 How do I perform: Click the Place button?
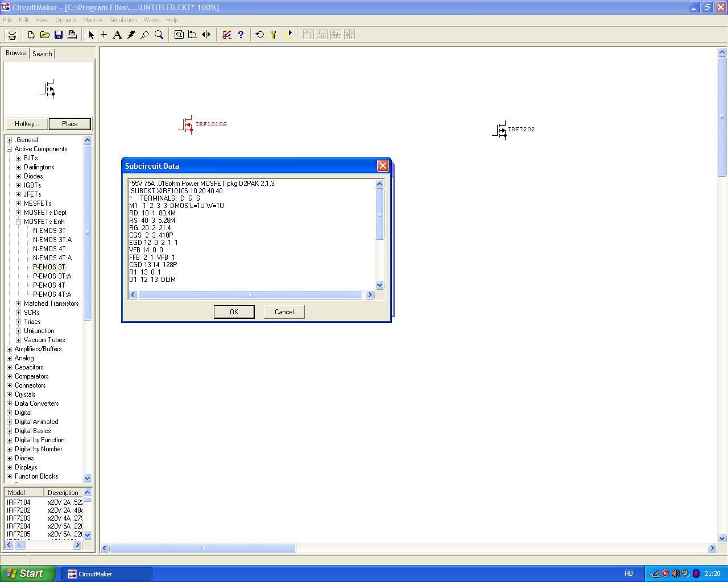pyautogui.click(x=70, y=124)
